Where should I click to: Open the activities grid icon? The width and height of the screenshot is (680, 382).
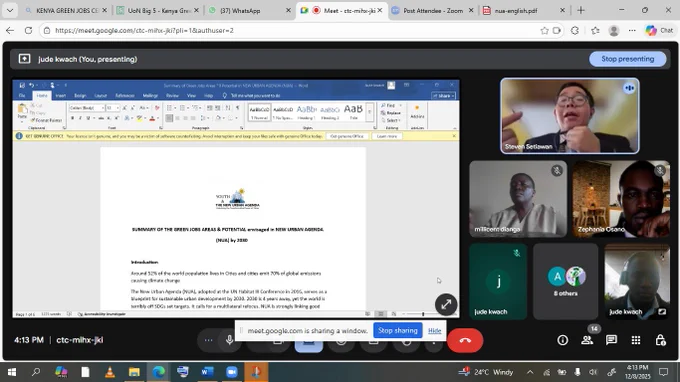pos(636,340)
